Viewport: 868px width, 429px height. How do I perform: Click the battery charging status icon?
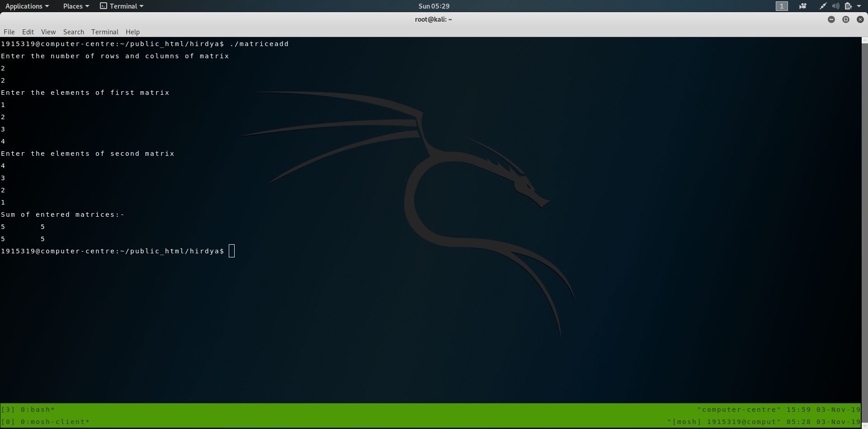pos(848,6)
